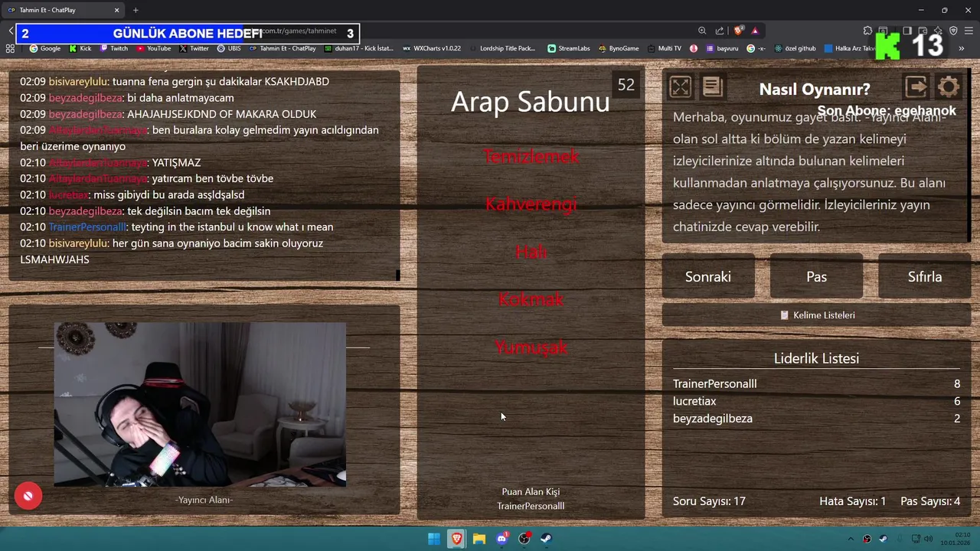Open game settings with the gear icon
Screen dimensions: 980x551
pyautogui.click(x=948, y=87)
